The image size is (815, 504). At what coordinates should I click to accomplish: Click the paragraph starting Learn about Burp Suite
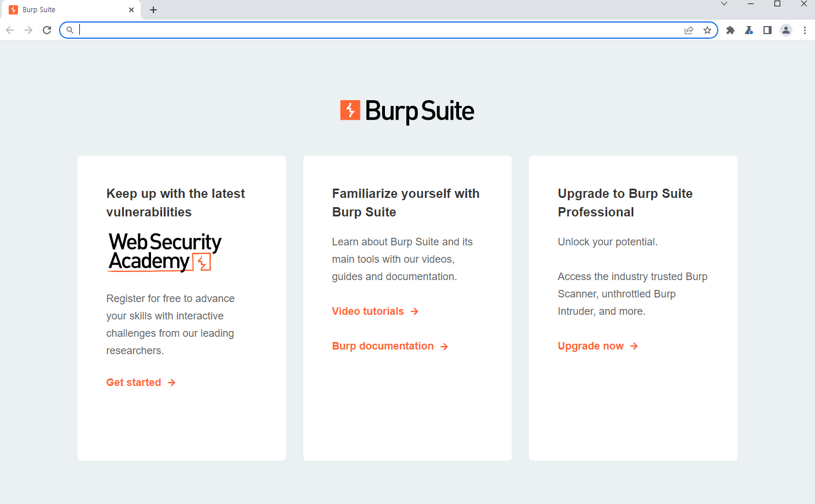402,259
